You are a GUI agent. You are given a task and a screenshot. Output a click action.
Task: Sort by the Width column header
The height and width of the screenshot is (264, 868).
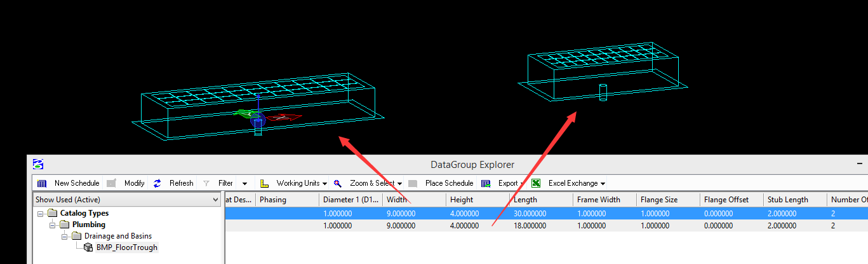(x=414, y=200)
